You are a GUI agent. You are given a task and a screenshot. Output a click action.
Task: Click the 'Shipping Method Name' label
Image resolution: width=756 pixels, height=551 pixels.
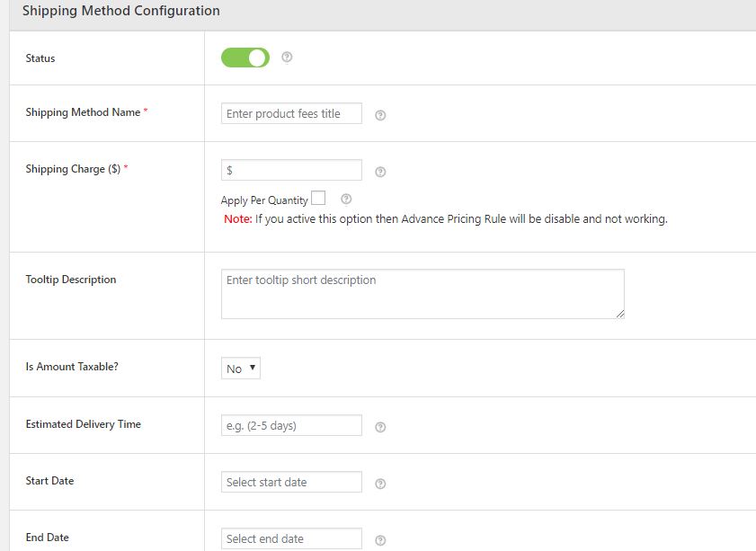point(83,112)
